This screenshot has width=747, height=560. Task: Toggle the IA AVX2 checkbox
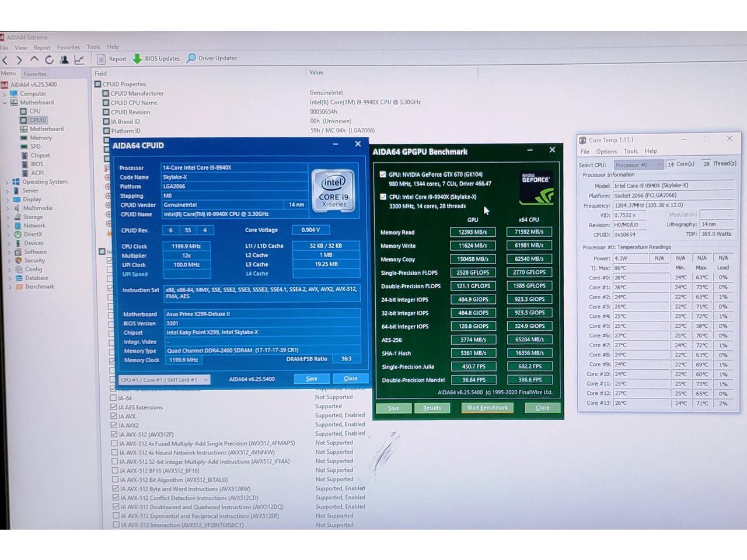114,425
